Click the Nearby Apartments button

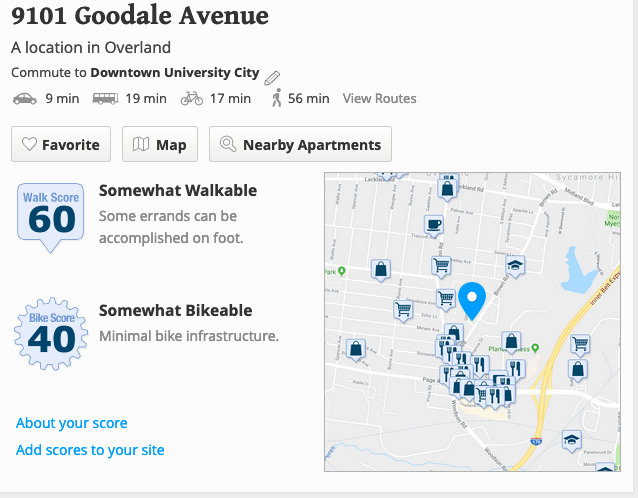click(300, 144)
